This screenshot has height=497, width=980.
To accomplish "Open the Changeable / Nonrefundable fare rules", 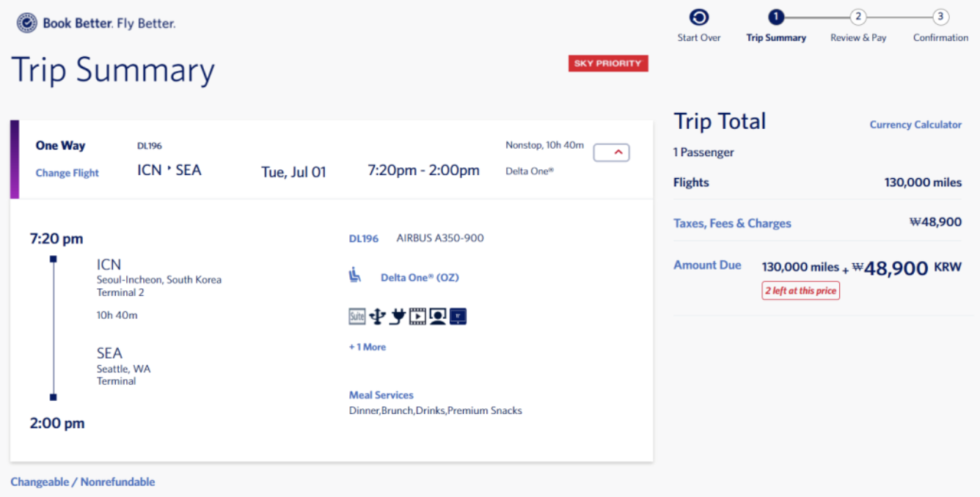I will tap(83, 482).
